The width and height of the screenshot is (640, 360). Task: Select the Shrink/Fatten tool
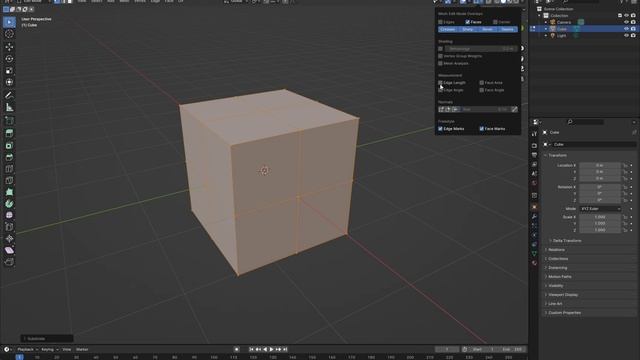tap(9, 239)
